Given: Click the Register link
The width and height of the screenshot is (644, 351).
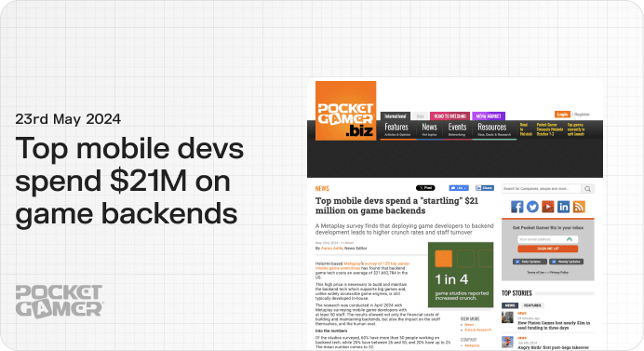Looking at the screenshot, I should tap(582, 115).
